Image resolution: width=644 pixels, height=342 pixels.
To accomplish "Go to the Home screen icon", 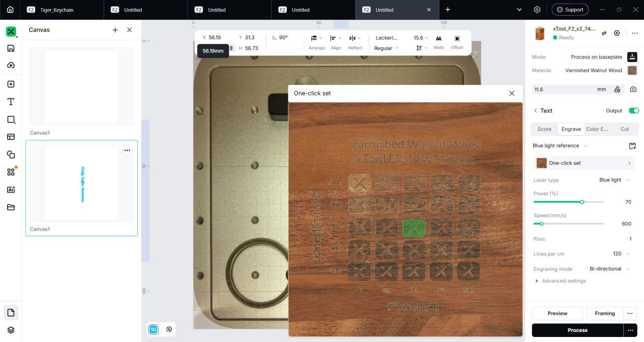I will (x=10, y=10).
